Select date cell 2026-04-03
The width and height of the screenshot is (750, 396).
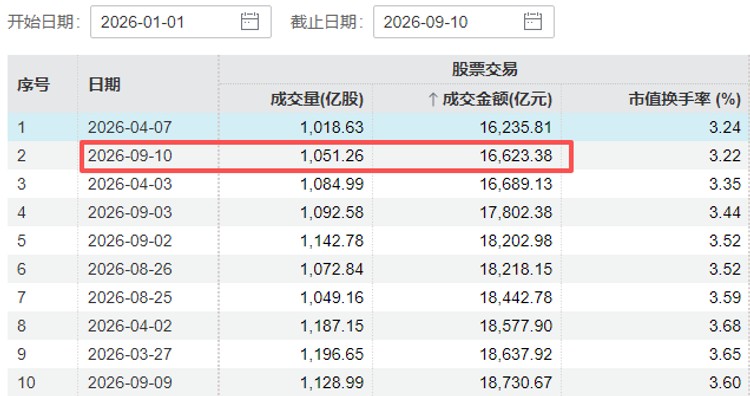click(130, 184)
